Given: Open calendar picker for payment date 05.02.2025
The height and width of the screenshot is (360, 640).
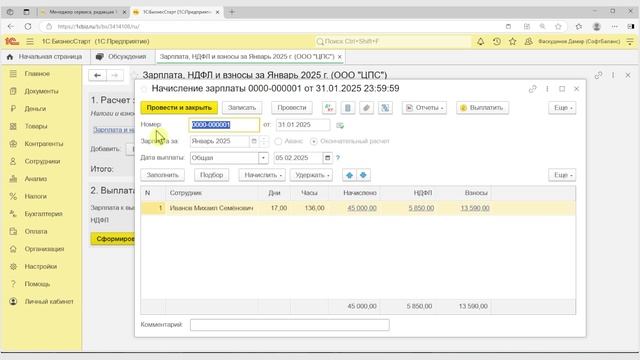Looking at the screenshot, I should tap(327, 158).
